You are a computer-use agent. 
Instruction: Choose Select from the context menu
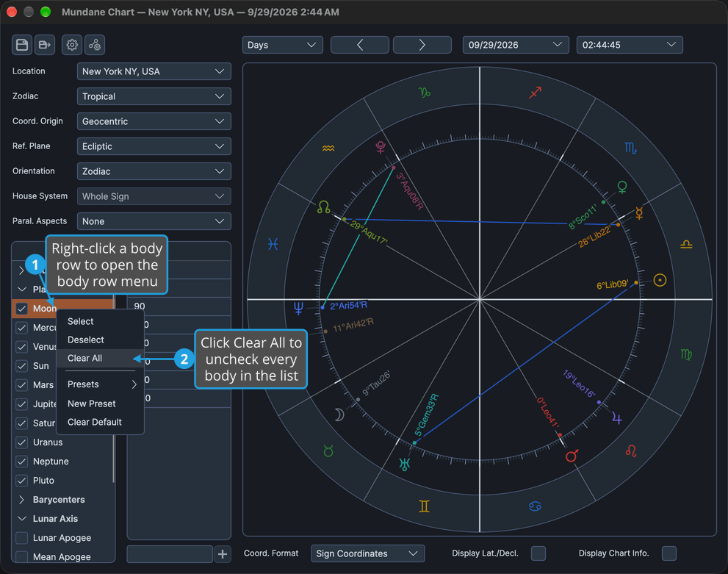(100, 321)
